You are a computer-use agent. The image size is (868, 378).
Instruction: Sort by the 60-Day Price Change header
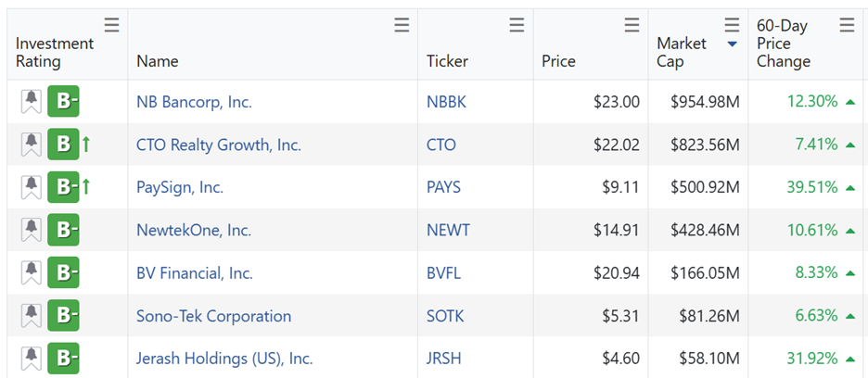[x=784, y=44]
